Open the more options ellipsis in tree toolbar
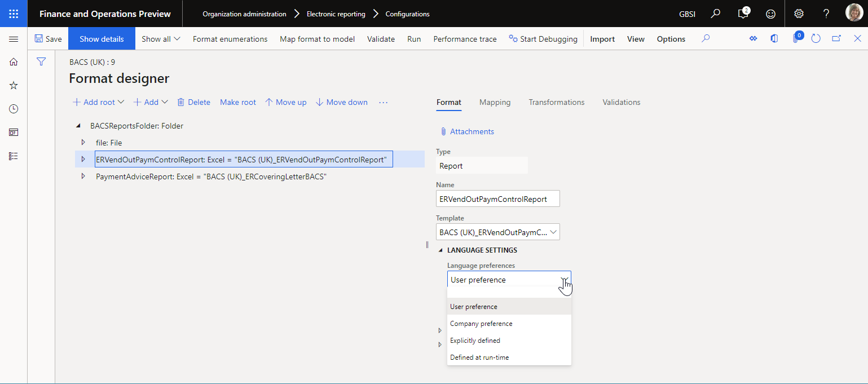Screen dimensions: 868x384 pyautogui.click(x=384, y=102)
